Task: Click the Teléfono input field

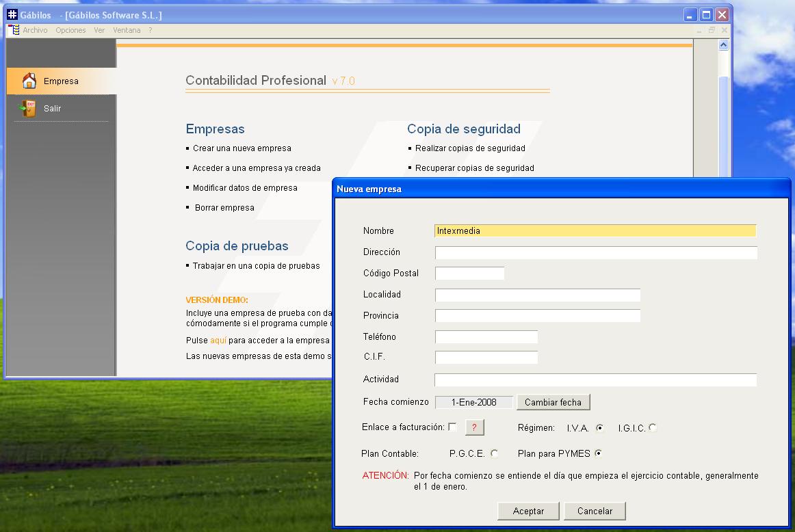Action: pyautogui.click(x=486, y=337)
